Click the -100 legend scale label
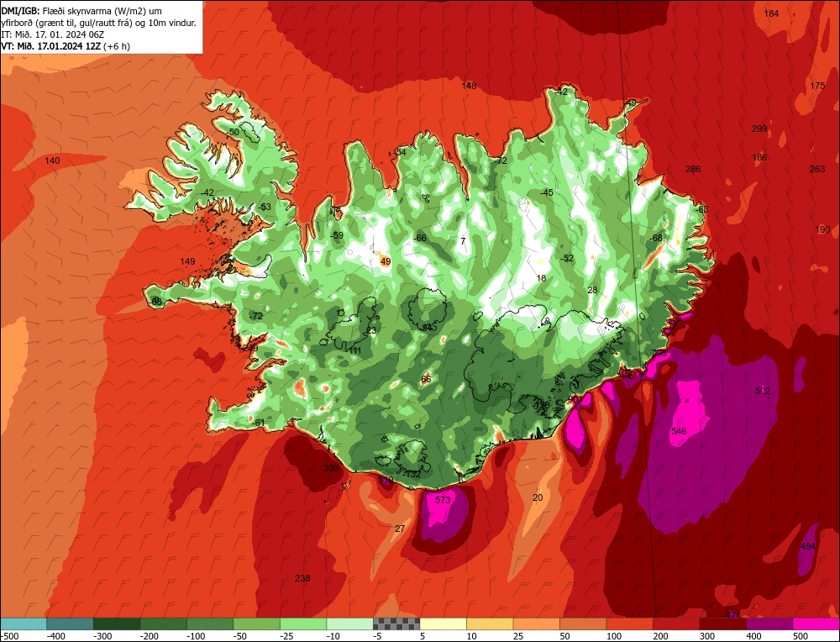This screenshot has height=642, width=840. pyautogui.click(x=196, y=636)
